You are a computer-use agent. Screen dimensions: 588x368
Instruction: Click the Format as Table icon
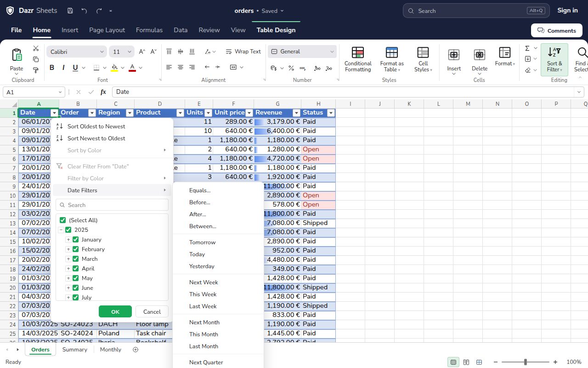[392, 52]
